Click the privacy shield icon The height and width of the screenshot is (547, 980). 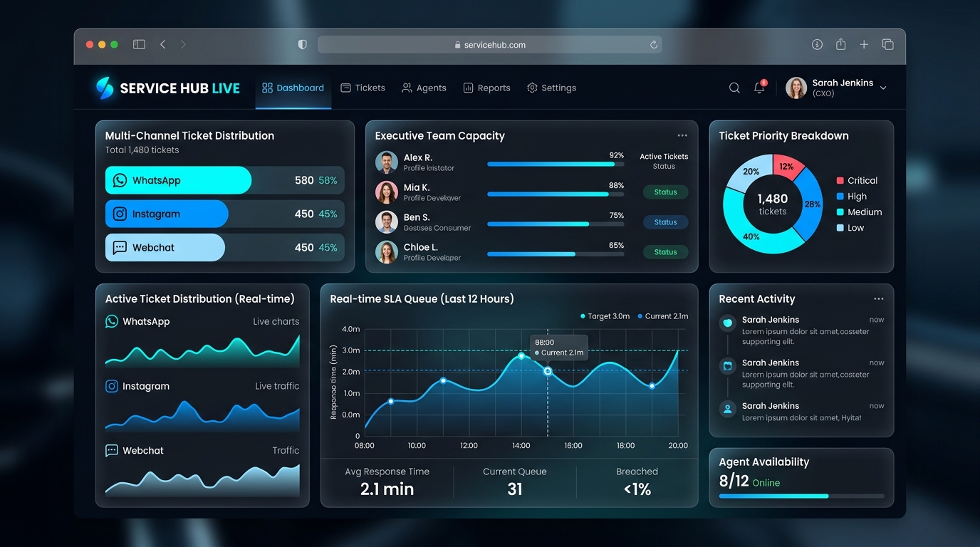click(302, 44)
